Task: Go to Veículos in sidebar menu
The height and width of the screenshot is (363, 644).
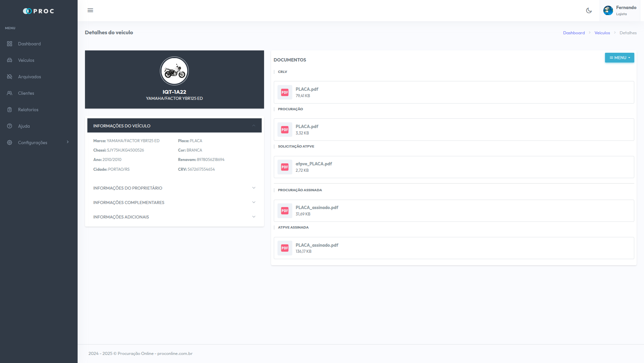Action: 26,60
